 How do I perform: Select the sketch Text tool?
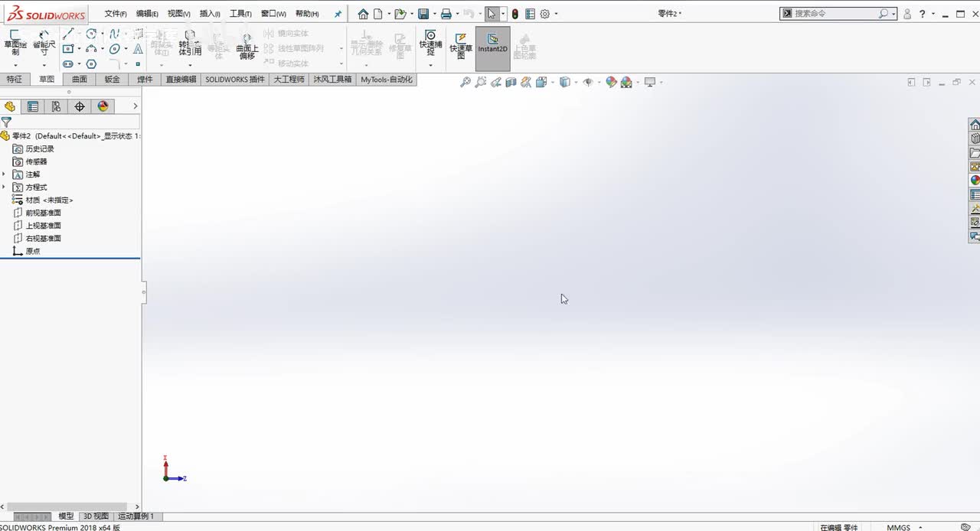[x=138, y=49]
